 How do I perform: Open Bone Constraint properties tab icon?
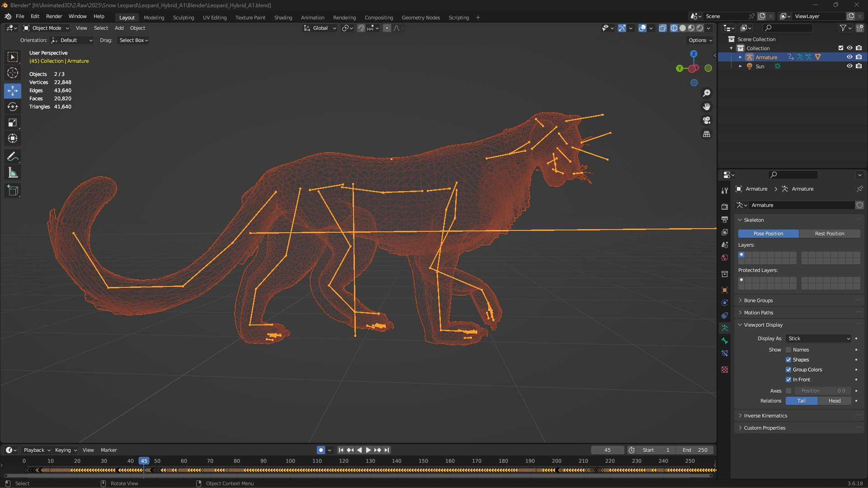point(725,353)
